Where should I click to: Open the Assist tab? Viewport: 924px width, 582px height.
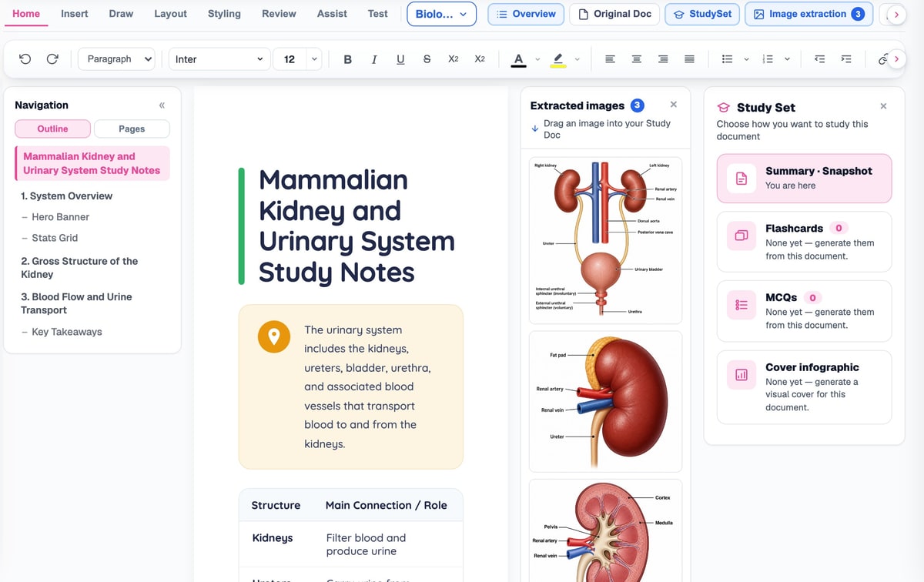pos(332,14)
